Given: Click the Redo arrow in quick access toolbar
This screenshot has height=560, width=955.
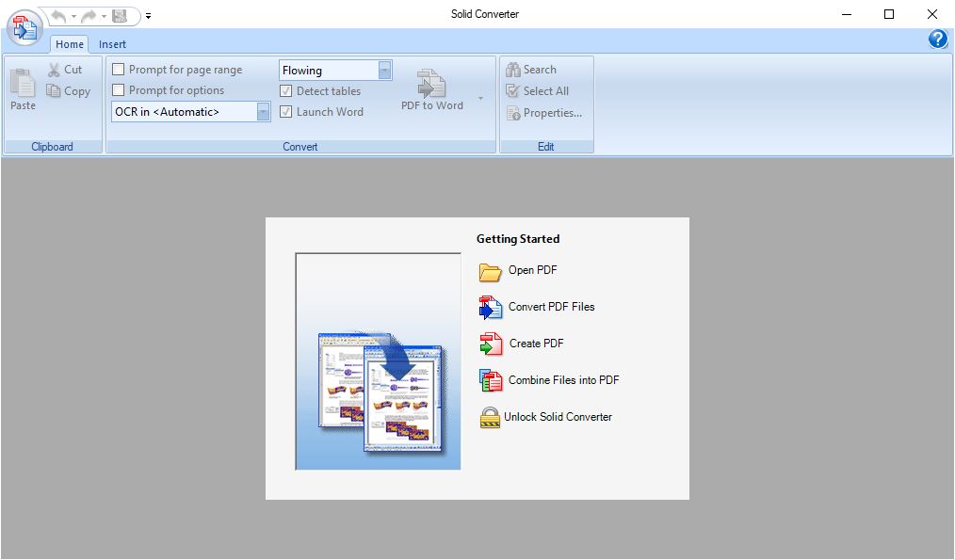Looking at the screenshot, I should coord(89,16).
